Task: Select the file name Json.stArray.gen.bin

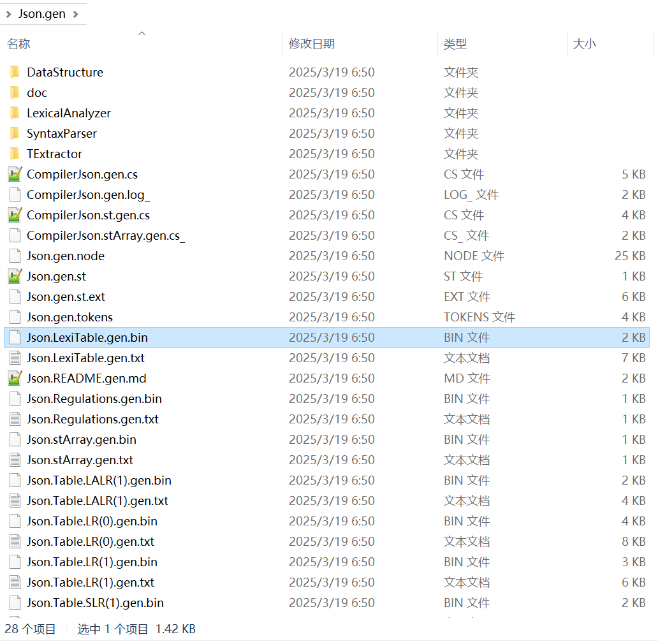Action: coord(82,440)
